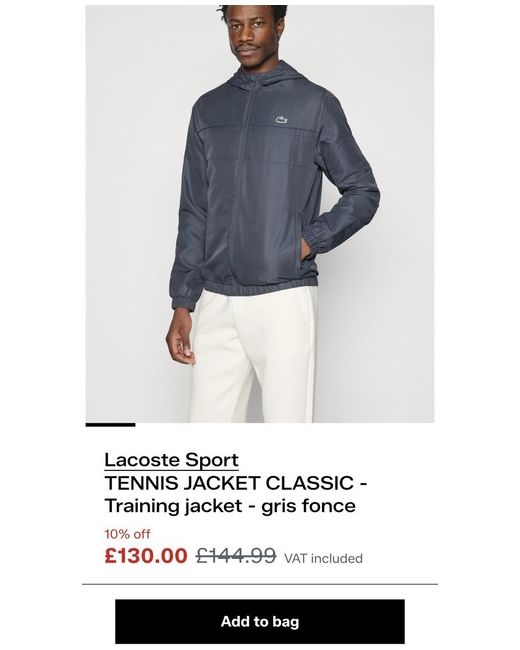Click the white trousers in the photo
Screen dimensions: 520x650
click(253, 357)
